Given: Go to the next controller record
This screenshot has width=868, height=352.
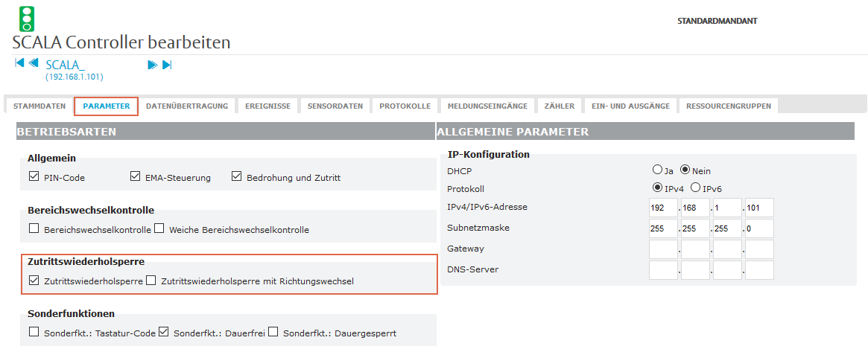Looking at the screenshot, I should coord(152,65).
